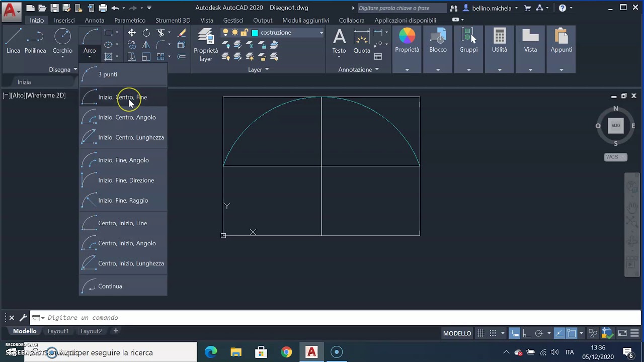
Task: Choose Inizio, Fine, Raggio arc option
Action: click(123, 201)
